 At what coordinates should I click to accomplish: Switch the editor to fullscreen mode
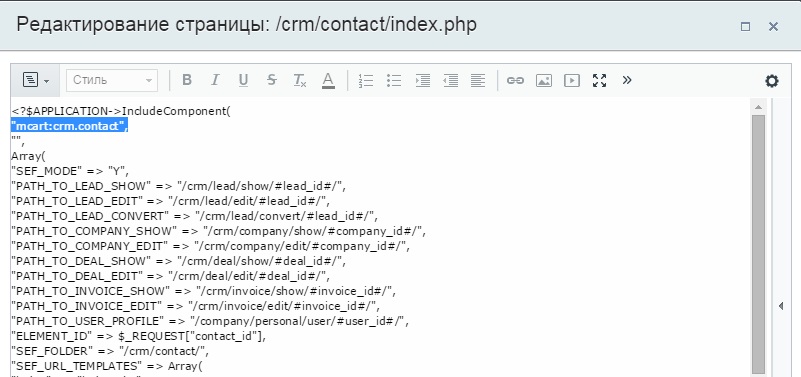599,80
